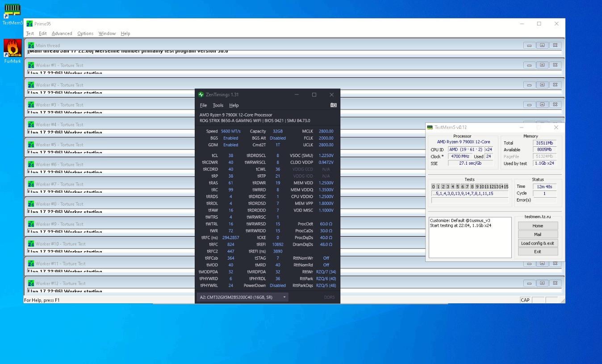602x364 pixels.
Task: Click the PowerDown value Disabled
Action: pos(278,285)
